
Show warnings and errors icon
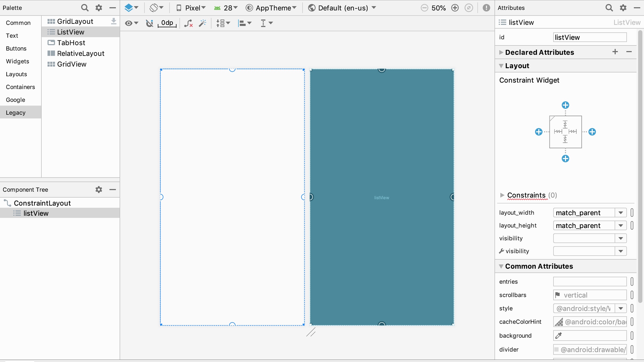[486, 8]
